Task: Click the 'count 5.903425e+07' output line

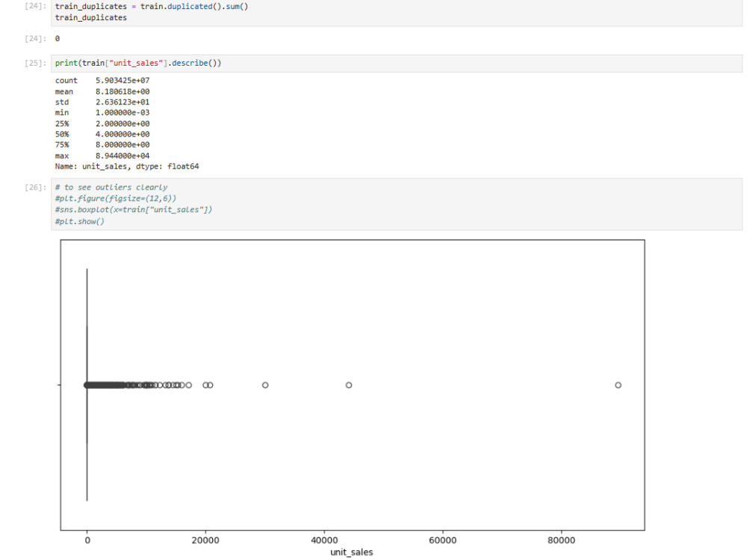Action: coord(102,81)
